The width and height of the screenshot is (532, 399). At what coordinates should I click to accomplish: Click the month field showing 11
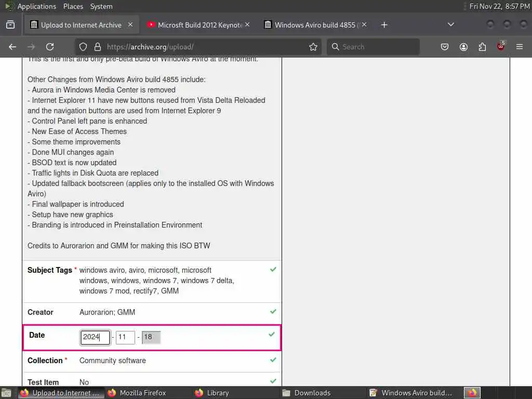point(125,337)
